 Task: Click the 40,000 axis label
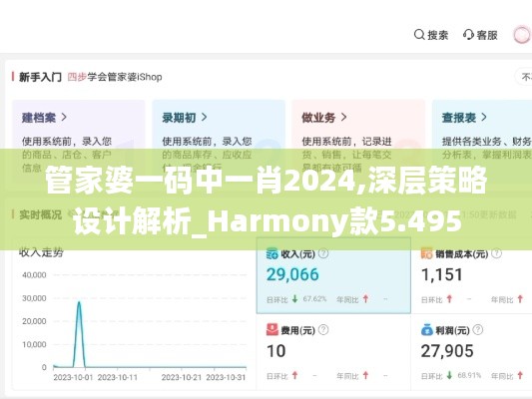[34, 275]
